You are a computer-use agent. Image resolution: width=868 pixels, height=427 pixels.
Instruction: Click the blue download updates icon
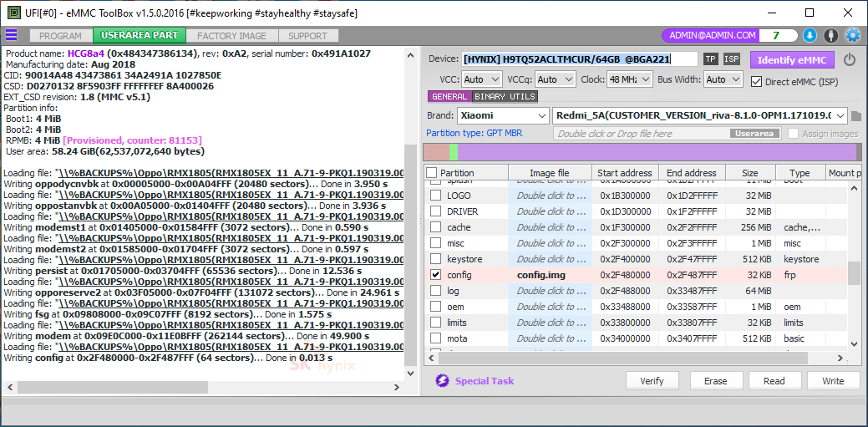point(810,35)
